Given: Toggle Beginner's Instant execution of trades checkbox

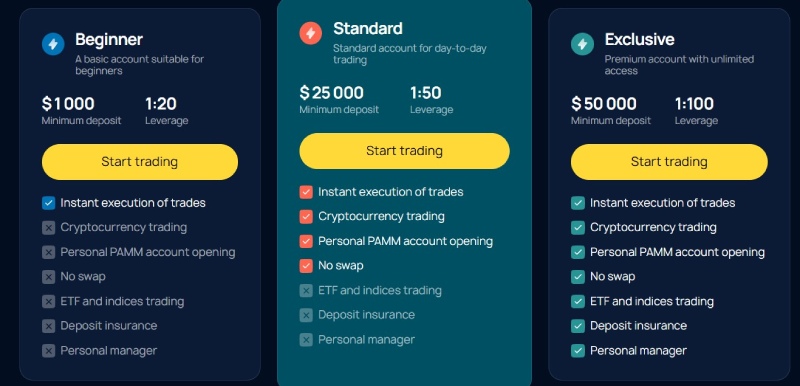Looking at the screenshot, I should 48,203.
